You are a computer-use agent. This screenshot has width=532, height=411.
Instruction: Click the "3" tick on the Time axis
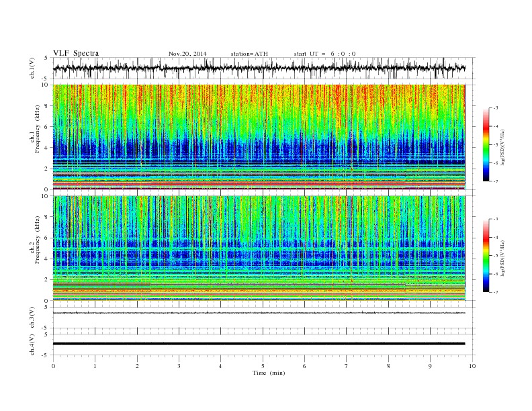tap(179, 366)
